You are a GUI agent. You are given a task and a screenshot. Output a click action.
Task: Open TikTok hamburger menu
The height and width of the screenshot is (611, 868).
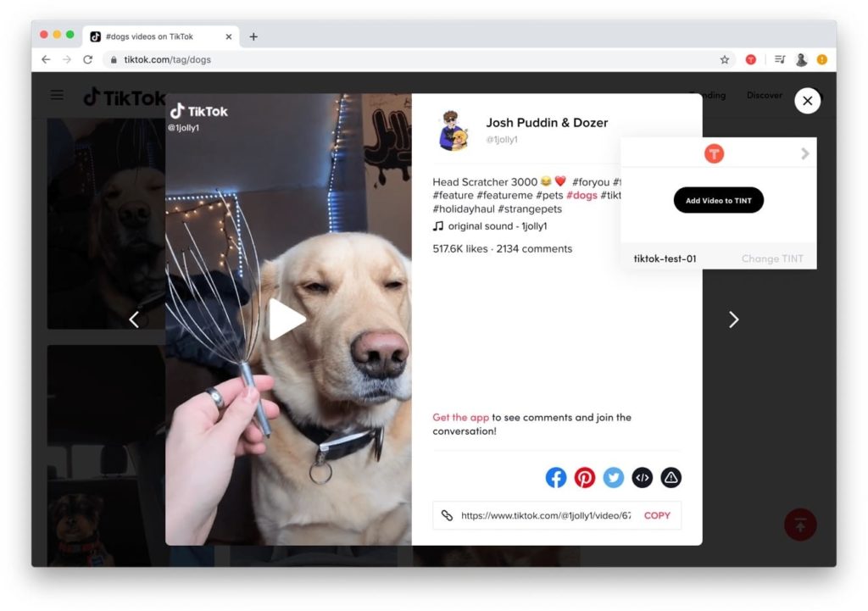coord(57,95)
